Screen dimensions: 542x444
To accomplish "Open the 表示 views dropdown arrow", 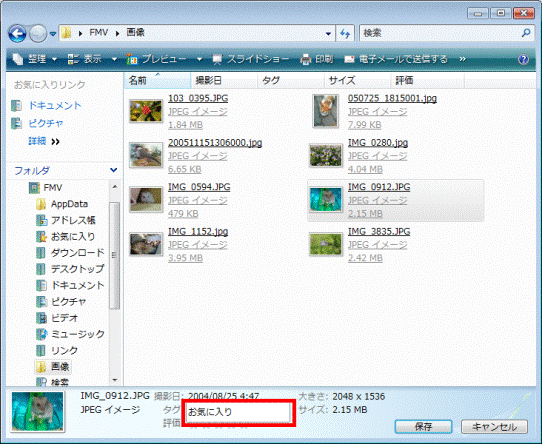I will click(114, 59).
